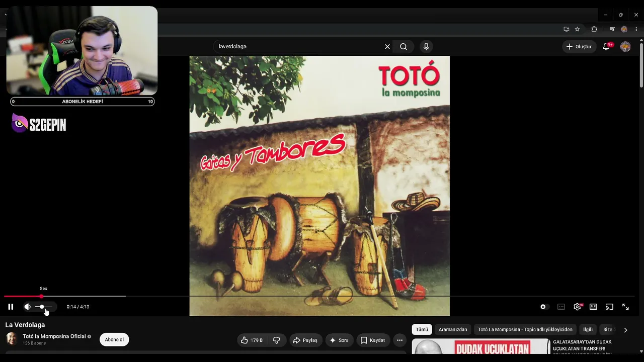The height and width of the screenshot is (362, 644).
Task: Share the video via Paylaş
Action: [x=305, y=340]
